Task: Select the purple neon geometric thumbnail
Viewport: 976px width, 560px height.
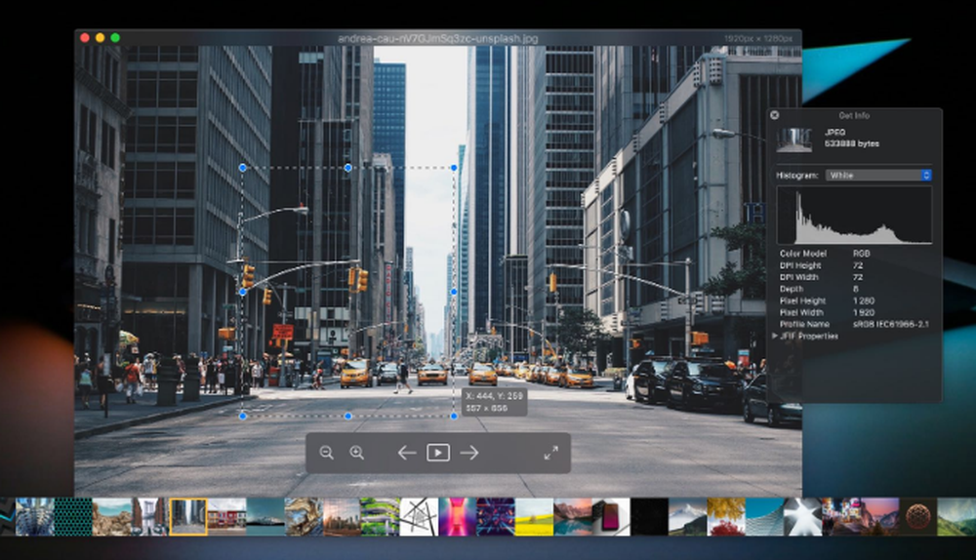Action: (x=496, y=516)
